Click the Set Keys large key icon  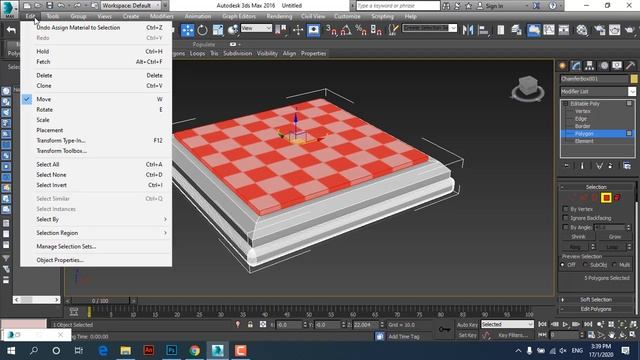pyautogui.click(x=444, y=329)
